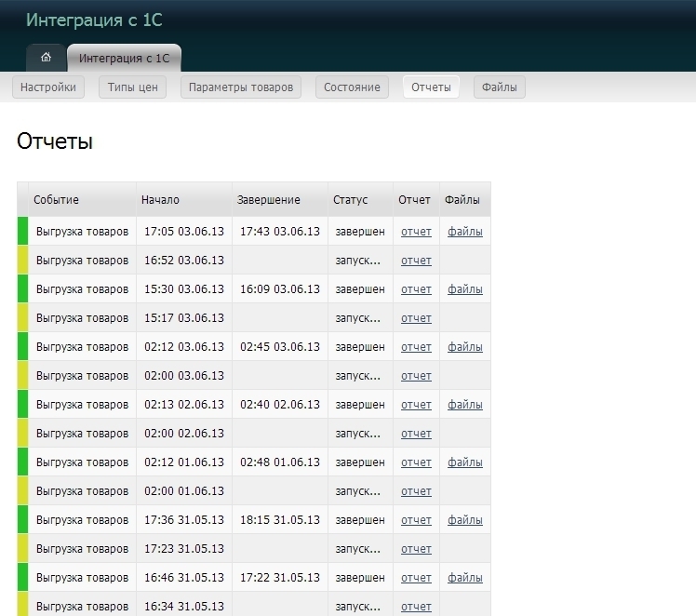Image resolution: width=696 pixels, height=616 pixels.
Task: Select the end time 02:40 02.06.13
Action: tap(280, 404)
